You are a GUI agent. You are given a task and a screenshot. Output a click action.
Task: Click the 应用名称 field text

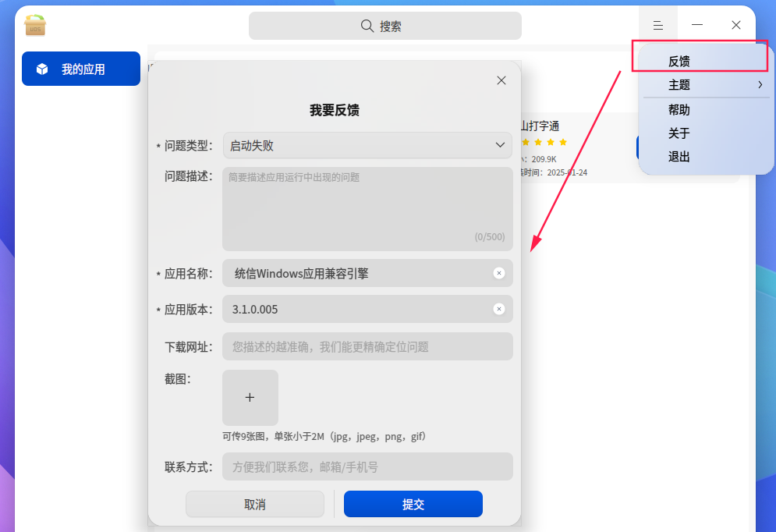[301, 274]
